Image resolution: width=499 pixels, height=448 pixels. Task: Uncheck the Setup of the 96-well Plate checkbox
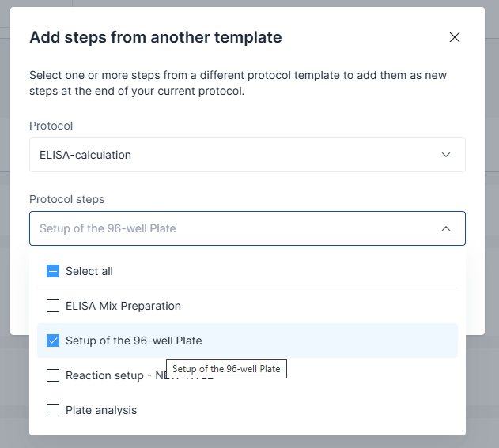point(53,341)
